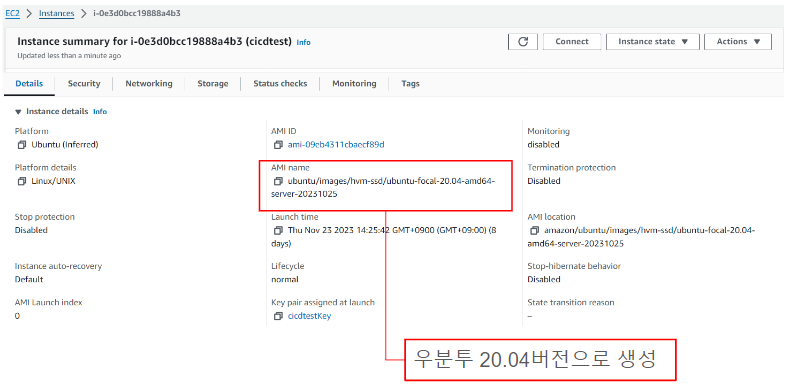Click the Connect button
The height and width of the screenshot is (390, 787).
click(x=572, y=42)
